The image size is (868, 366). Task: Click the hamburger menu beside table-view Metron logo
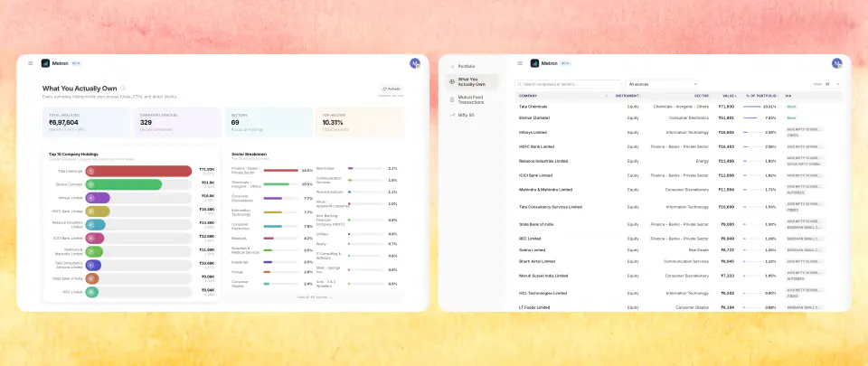520,63
